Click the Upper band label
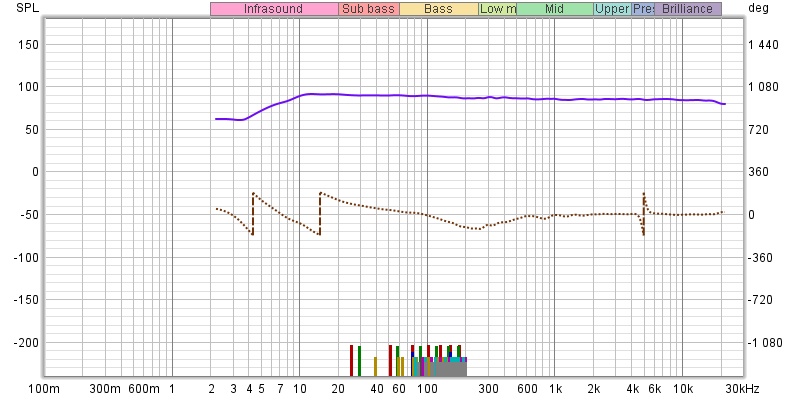The height and width of the screenshot is (400, 800). pyautogui.click(x=613, y=9)
